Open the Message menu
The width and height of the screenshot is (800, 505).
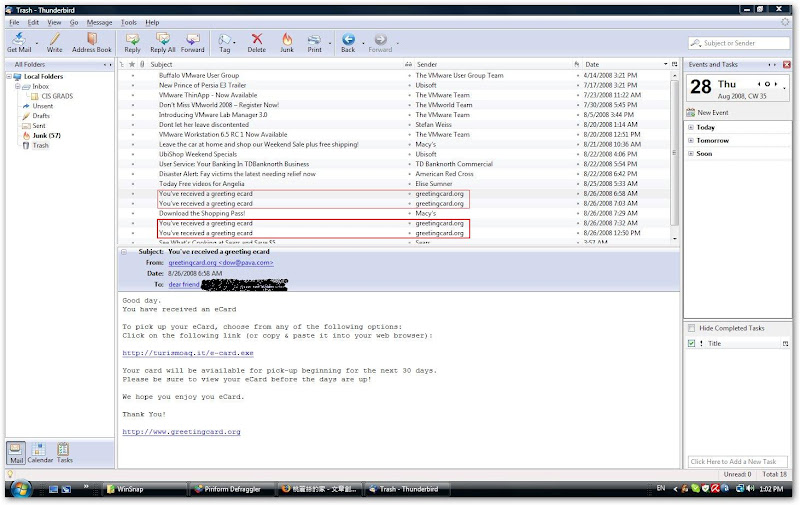(99, 21)
